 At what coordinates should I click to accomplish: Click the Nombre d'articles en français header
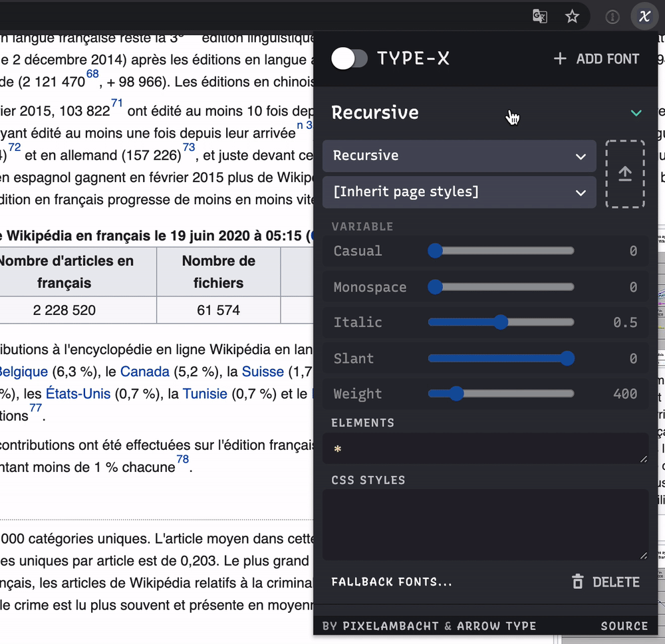(x=65, y=272)
